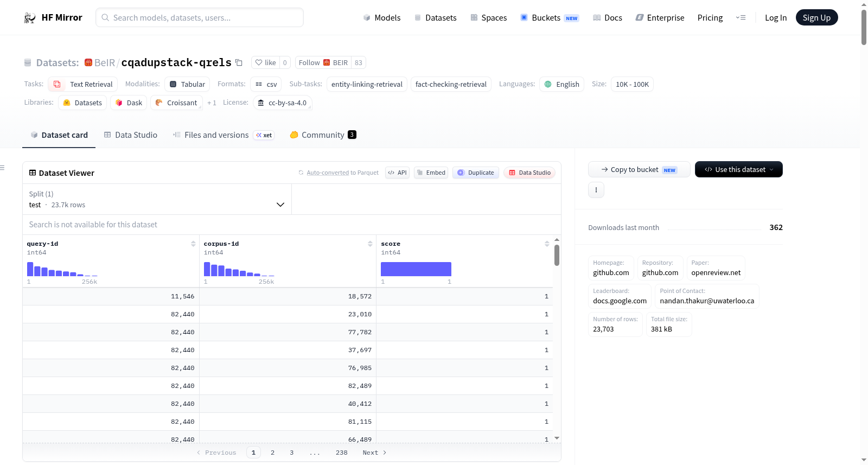The image size is (868, 465).
Task: Click the HF Mirror logo icon
Action: [30, 18]
